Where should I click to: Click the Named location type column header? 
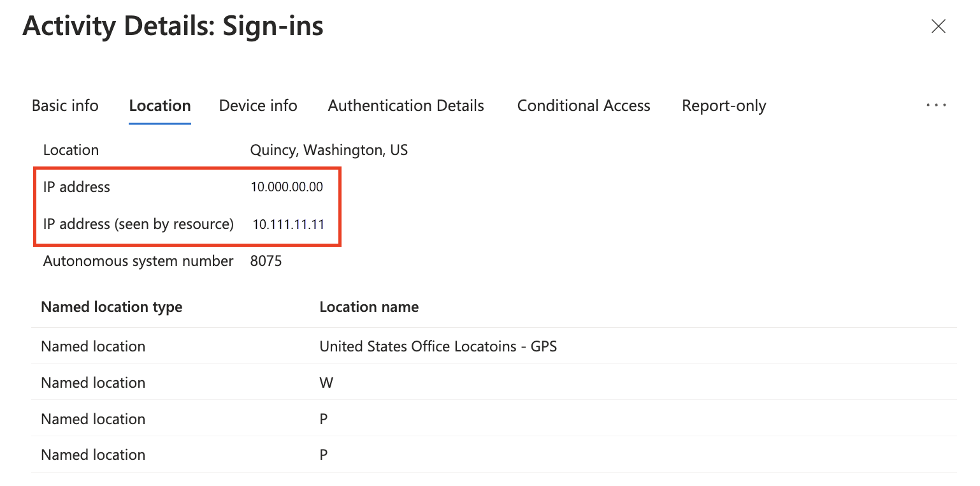point(112,306)
